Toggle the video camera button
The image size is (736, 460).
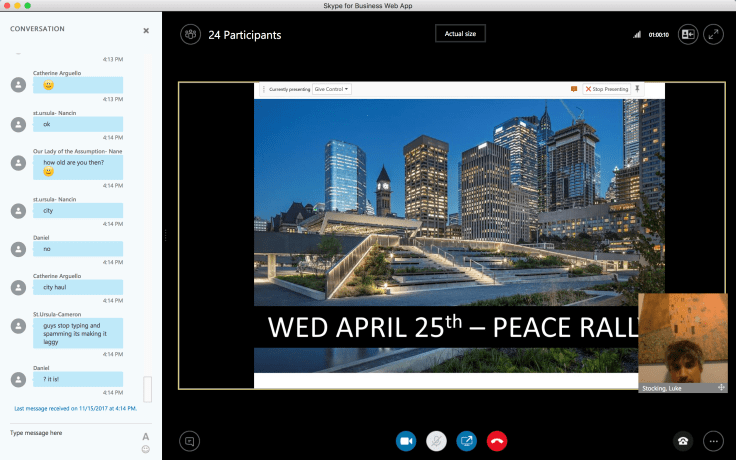click(x=406, y=441)
